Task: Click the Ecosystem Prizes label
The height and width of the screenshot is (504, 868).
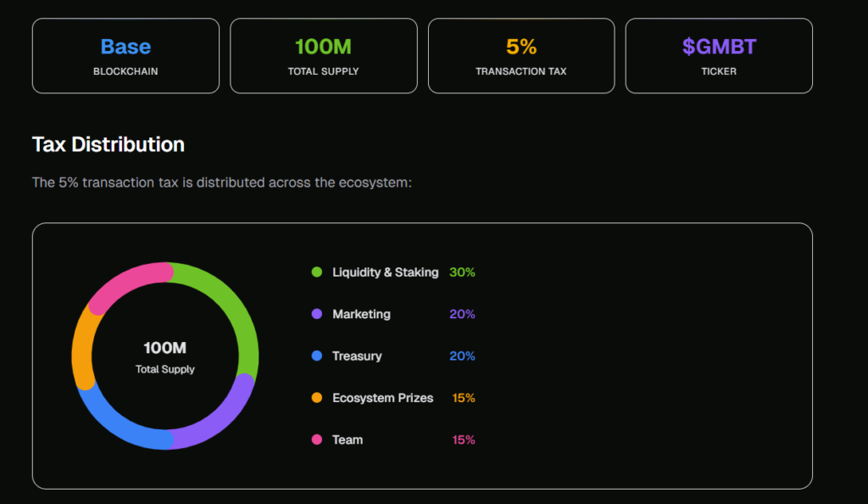Action: click(382, 398)
